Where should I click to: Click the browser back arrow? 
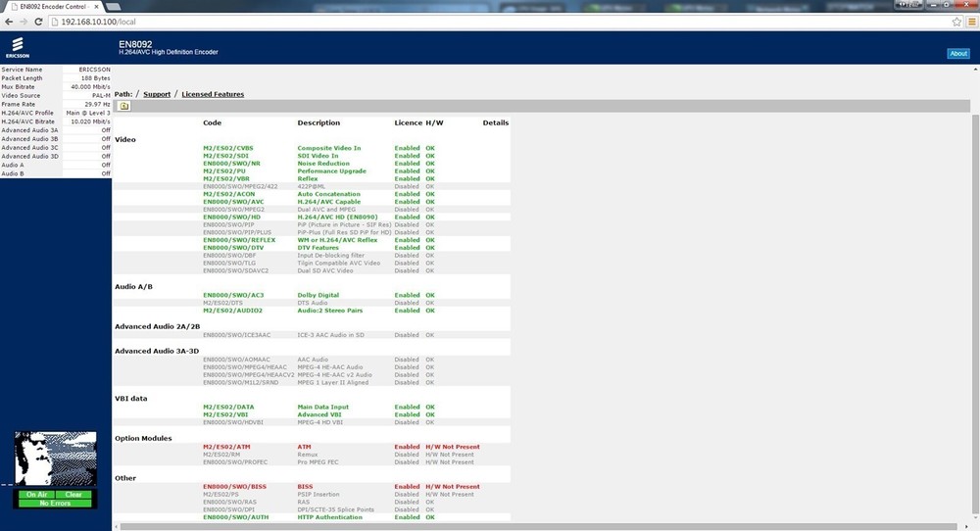click(10, 22)
